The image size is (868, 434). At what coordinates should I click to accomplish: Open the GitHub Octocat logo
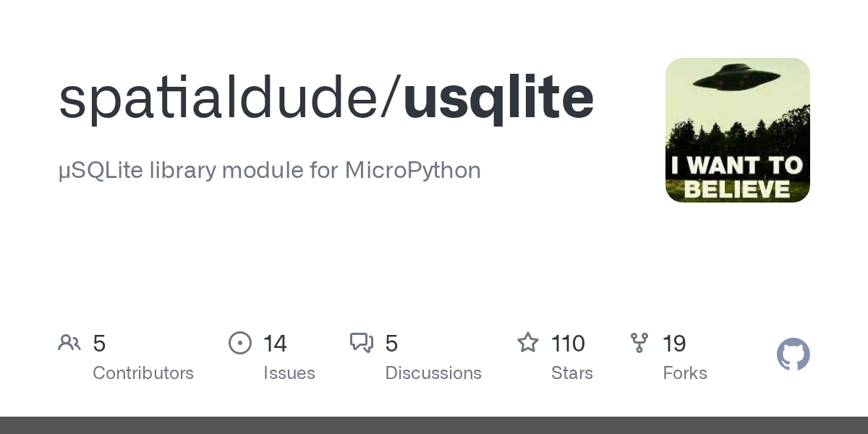point(793,355)
